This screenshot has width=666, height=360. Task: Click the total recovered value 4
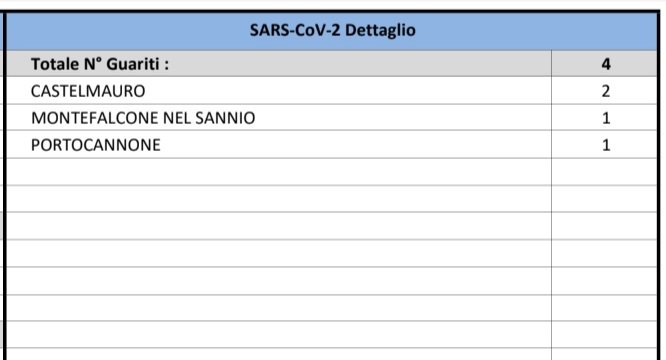pos(606,64)
